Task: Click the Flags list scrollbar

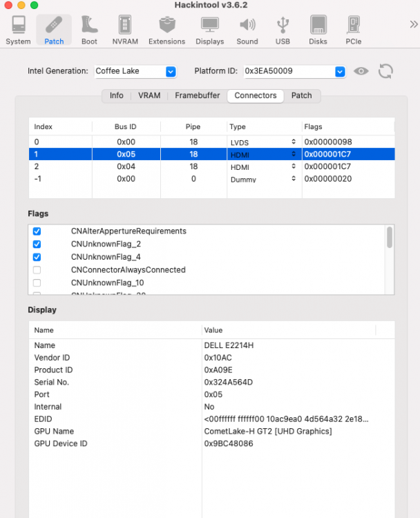Action: click(x=390, y=237)
